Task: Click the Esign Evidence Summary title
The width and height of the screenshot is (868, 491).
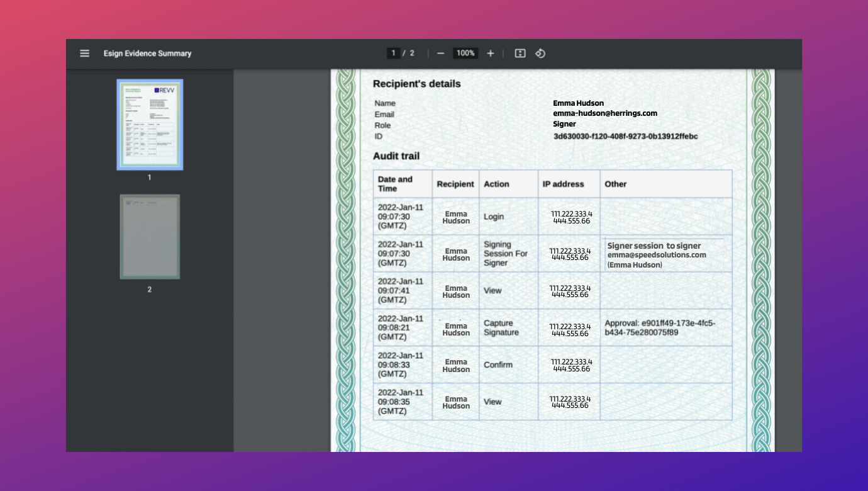Action: pyautogui.click(x=147, y=54)
